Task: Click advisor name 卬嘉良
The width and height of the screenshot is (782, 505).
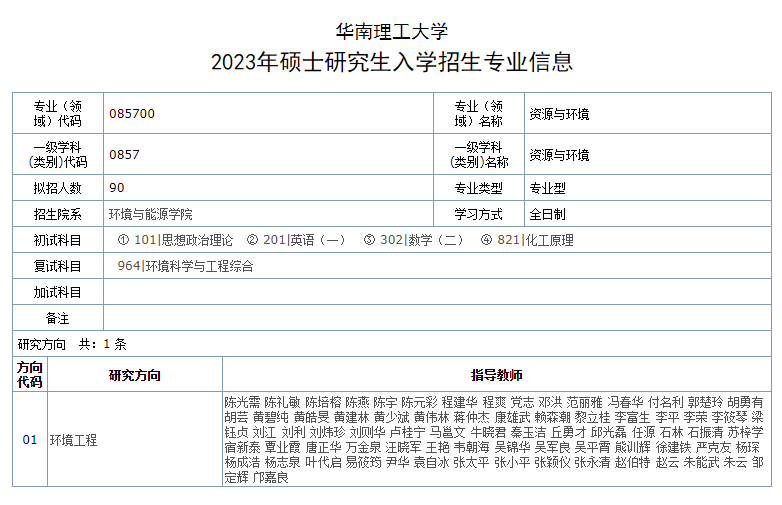Action: click(x=271, y=478)
